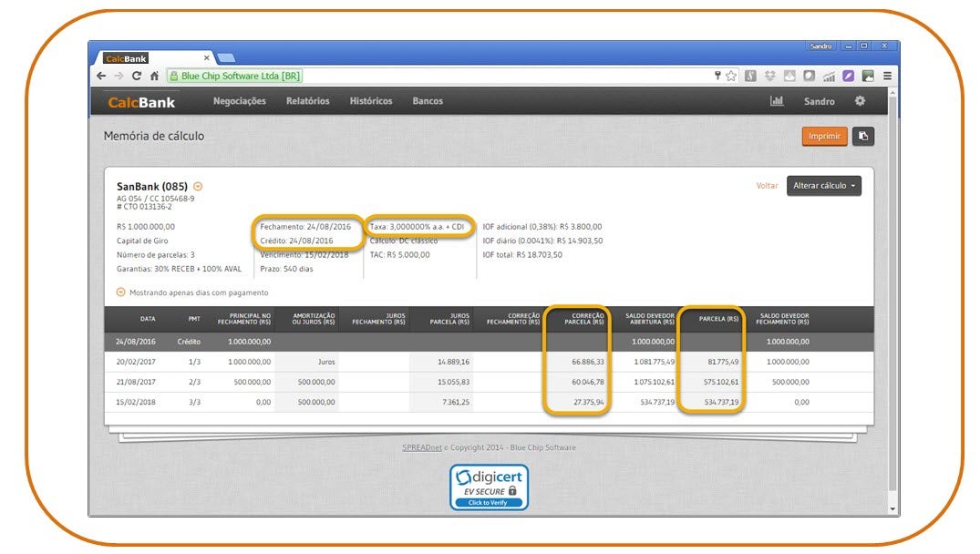Open the Negociações menu

[240, 101]
